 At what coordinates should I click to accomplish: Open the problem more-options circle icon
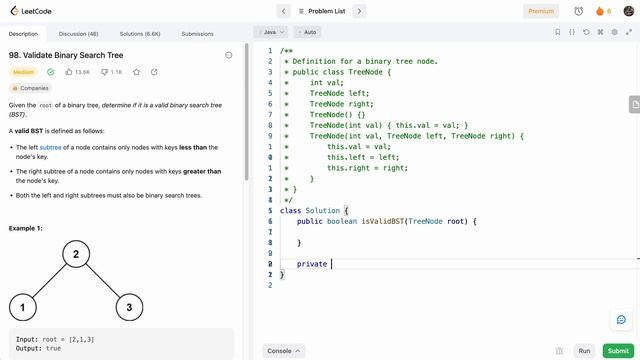[229, 55]
